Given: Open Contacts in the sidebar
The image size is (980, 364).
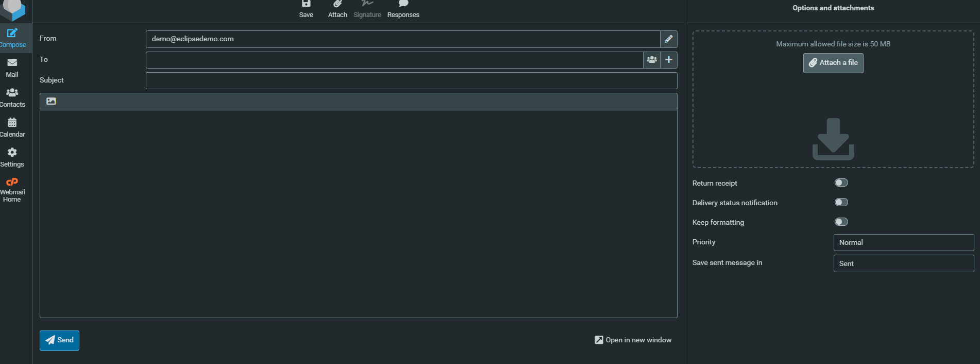Looking at the screenshot, I should [x=12, y=97].
